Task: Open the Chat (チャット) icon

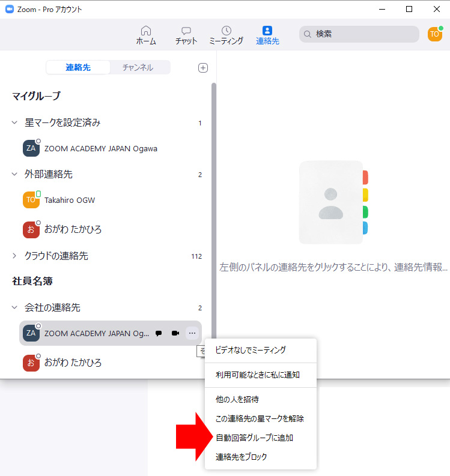Action: 186,31
